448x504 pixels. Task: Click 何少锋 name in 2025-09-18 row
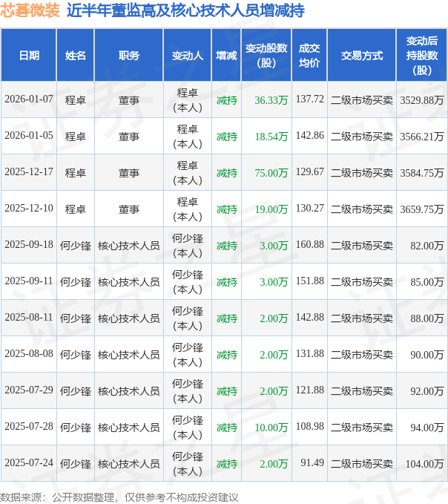tap(76, 246)
